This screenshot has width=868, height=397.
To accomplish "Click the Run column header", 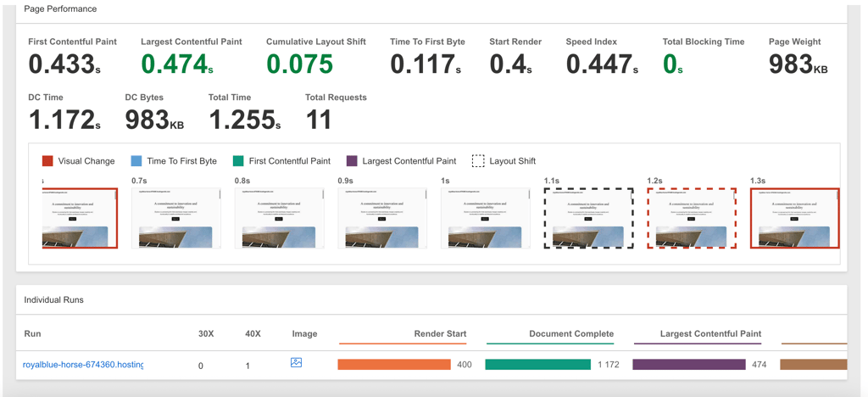I will [33, 334].
